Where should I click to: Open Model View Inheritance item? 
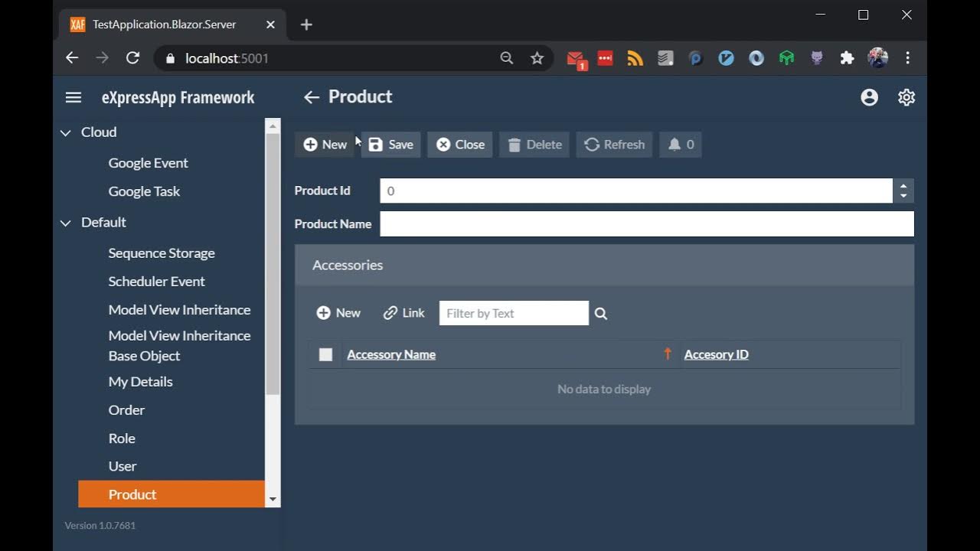(180, 310)
